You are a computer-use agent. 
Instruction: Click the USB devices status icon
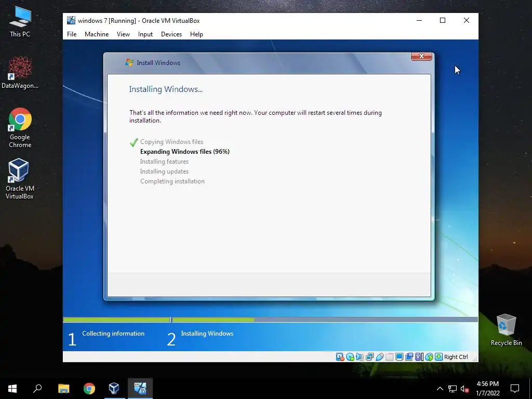pyautogui.click(x=380, y=357)
